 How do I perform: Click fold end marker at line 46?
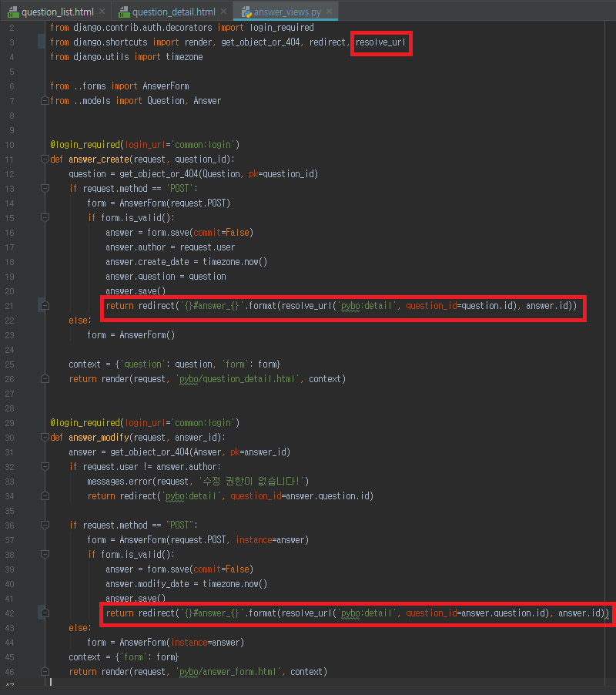coord(45,672)
